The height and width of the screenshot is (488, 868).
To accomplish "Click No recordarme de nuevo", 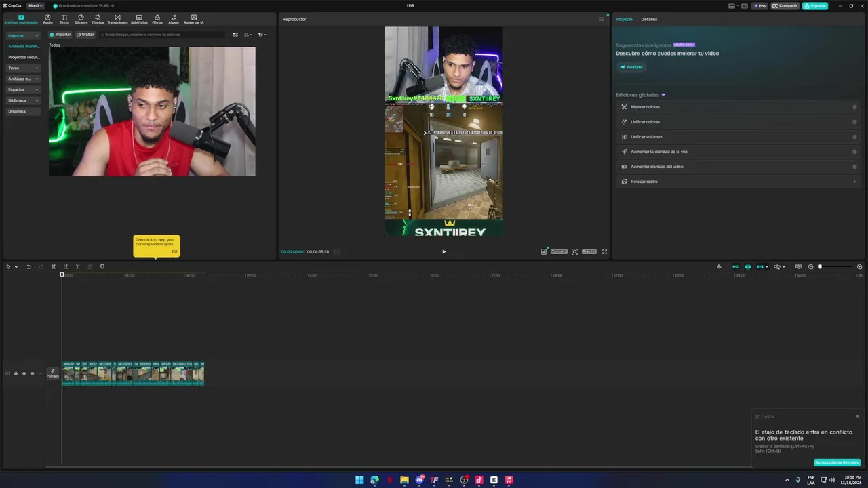I will point(837,462).
